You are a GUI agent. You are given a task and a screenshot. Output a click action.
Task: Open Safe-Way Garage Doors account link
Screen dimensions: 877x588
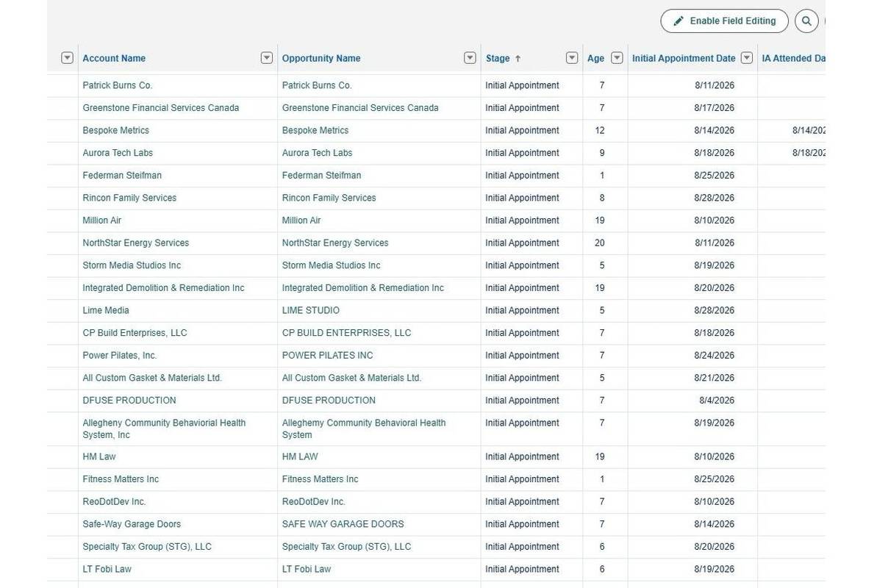(x=132, y=524)
